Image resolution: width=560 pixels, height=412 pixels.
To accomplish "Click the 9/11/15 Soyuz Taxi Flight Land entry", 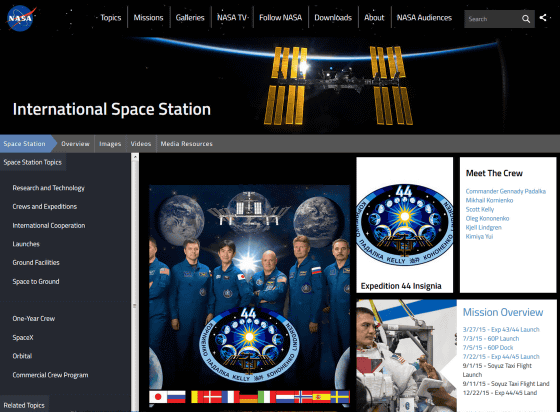I will (x=506, y=384).
